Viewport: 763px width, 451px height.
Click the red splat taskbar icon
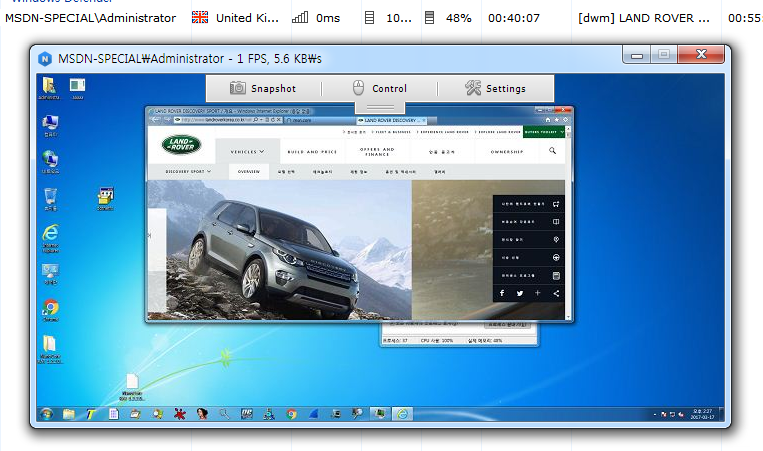180,414
